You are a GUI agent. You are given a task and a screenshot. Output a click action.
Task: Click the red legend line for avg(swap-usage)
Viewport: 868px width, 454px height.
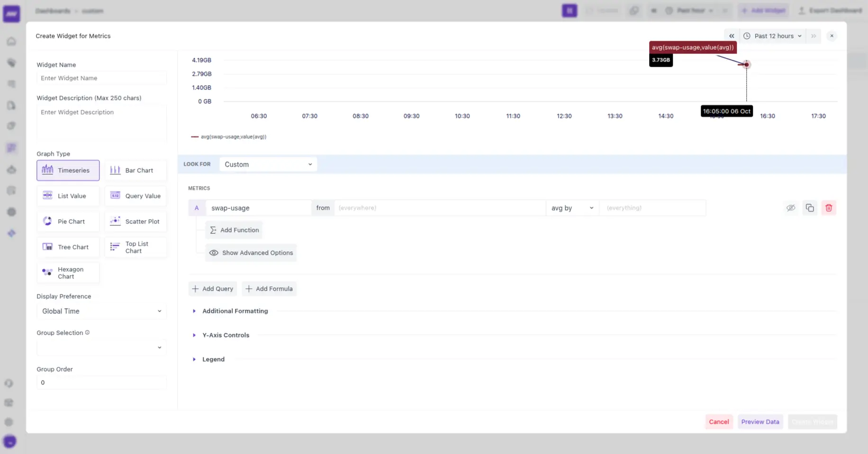(x=195, y=136)
